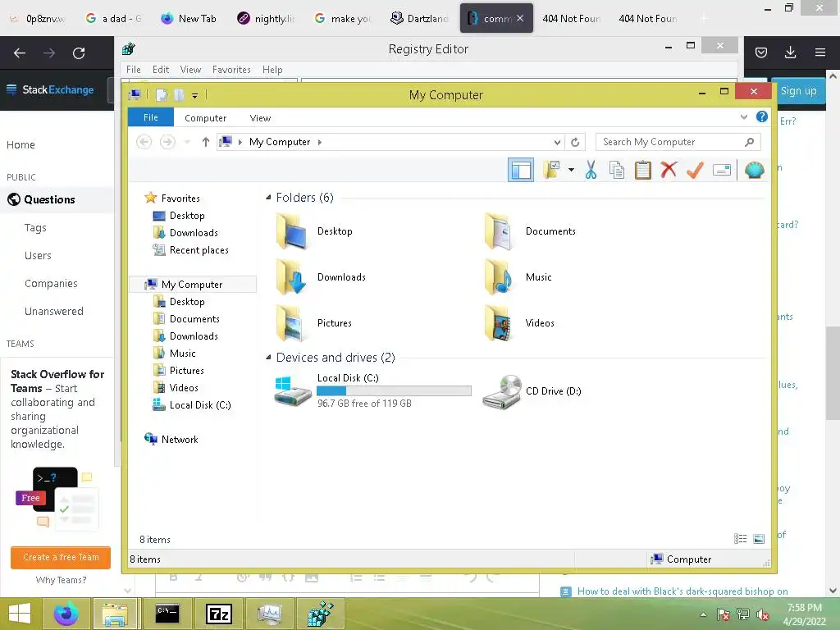Open Command Prompt from the taskbar
Viewport: 840px width, 630px height.
167,614
